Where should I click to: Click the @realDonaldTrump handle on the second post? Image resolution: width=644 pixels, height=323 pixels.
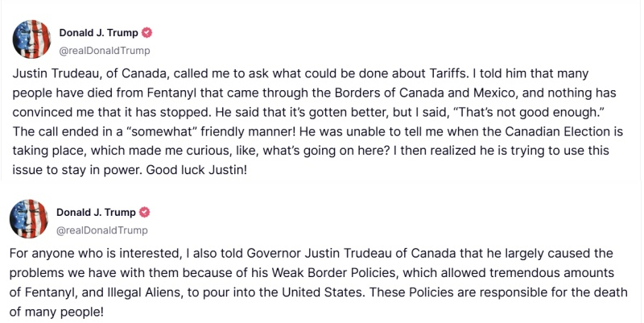pyautogui.click(x=102, y=230)
